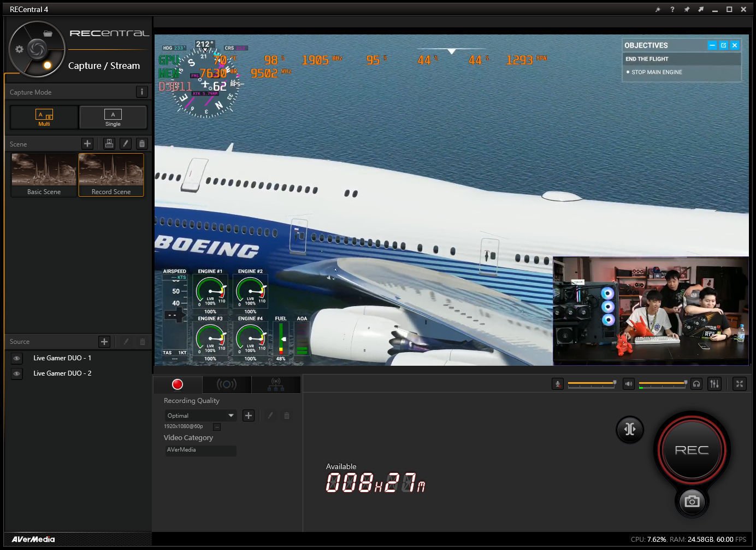Select the Capture/Stream orange dot on dial
This screenshot has width=756, height=550.
point(48,65)
